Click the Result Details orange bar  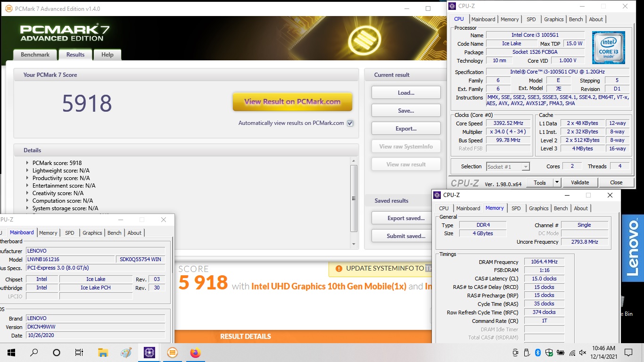pos(303,337)
